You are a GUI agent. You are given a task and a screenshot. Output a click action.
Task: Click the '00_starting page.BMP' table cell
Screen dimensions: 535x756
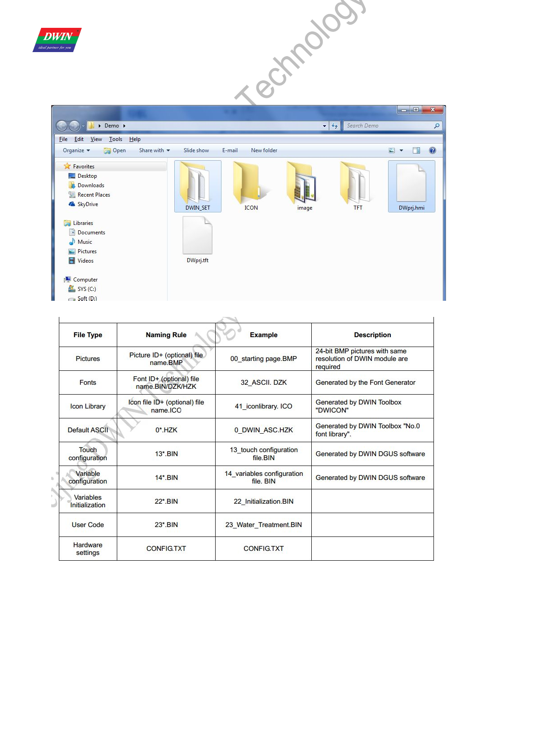click(x=264, y=359)
